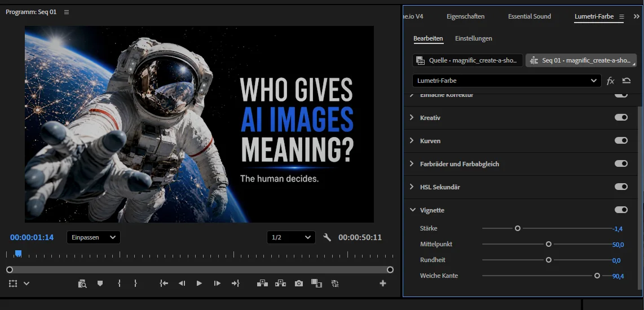This screenshot has width=644, height=310.
Task: Click the duration timecode 00:00:50:11
Action: [360, 237]
